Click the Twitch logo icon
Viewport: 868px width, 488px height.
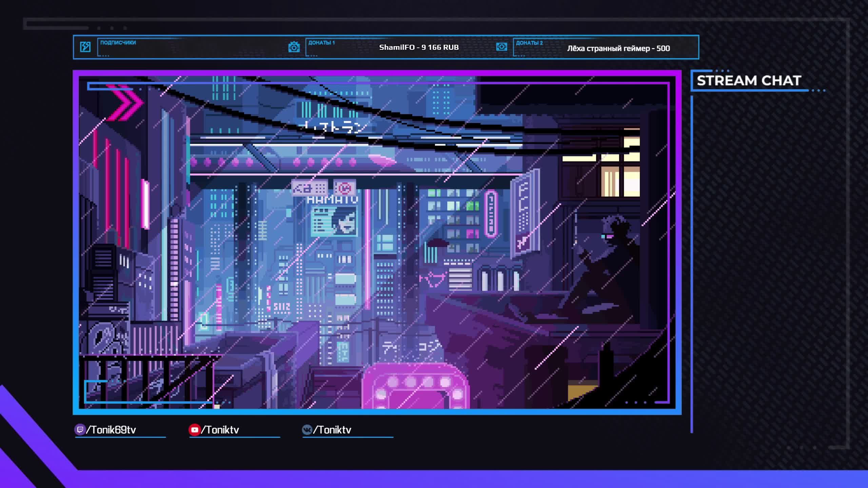point(80,430)
